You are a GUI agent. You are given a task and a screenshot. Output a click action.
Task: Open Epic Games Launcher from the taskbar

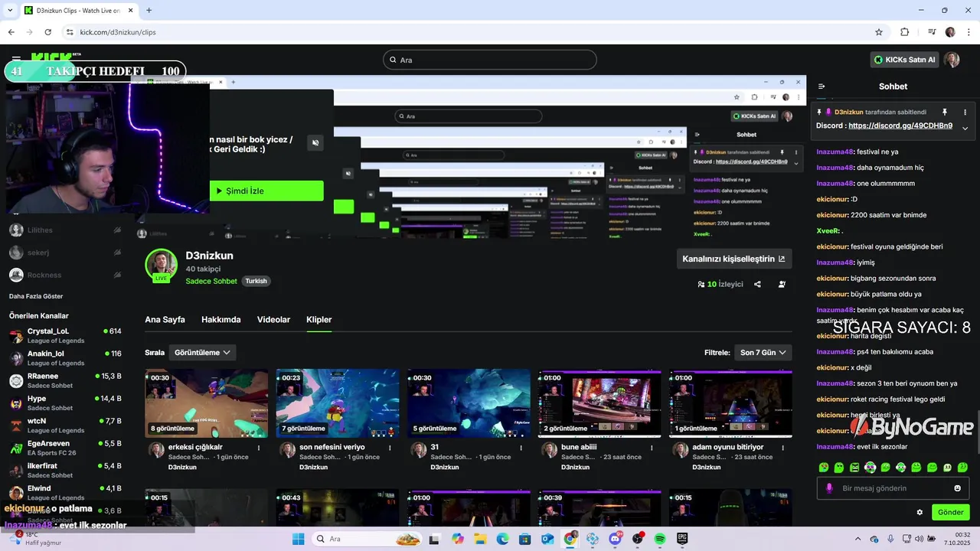(681, 539)
